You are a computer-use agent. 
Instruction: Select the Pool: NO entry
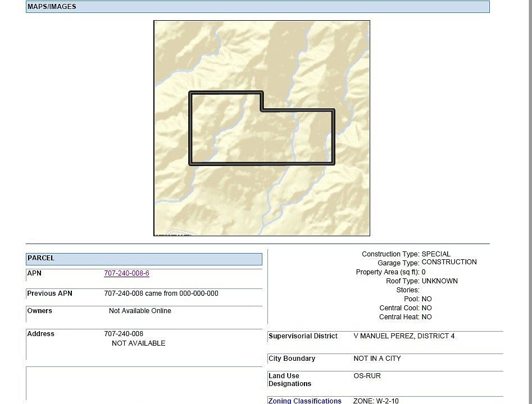(417, 299)
